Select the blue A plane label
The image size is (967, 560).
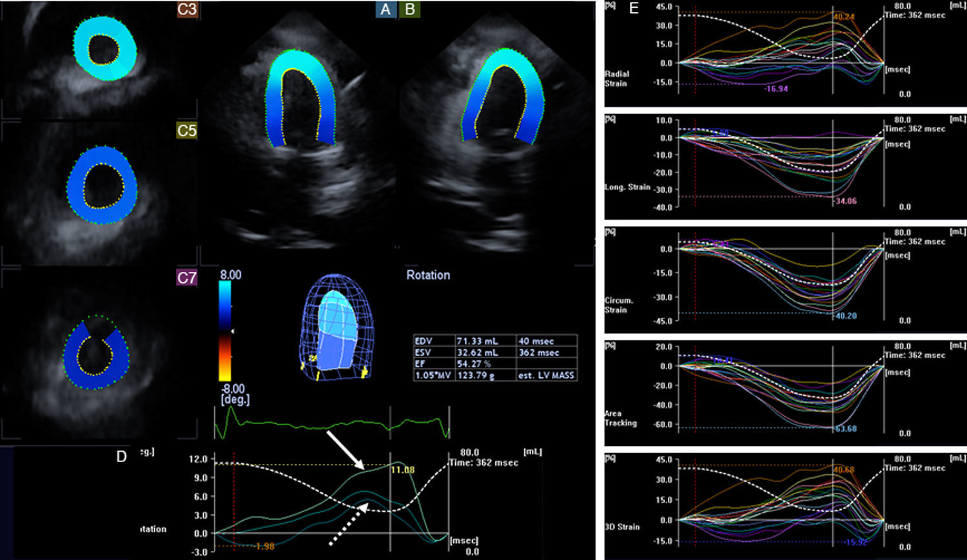pyautogui.click(x=386, y=9)
